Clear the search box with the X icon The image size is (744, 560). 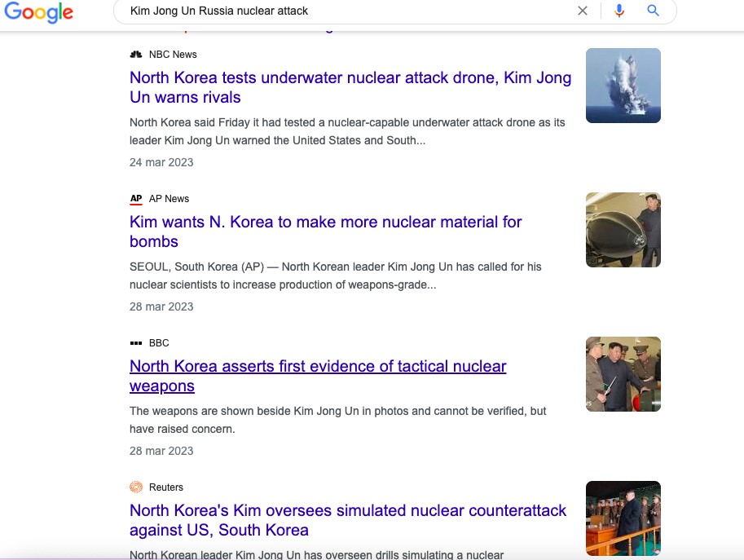click(x=583, y=11)
